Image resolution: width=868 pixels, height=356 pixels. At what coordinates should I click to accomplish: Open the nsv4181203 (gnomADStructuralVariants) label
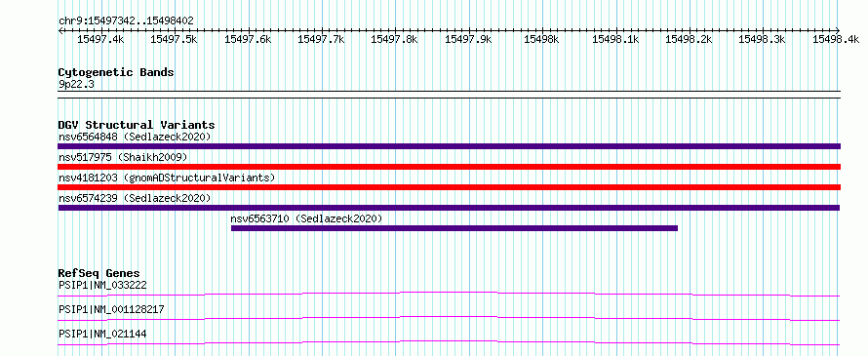click(167, 178)
